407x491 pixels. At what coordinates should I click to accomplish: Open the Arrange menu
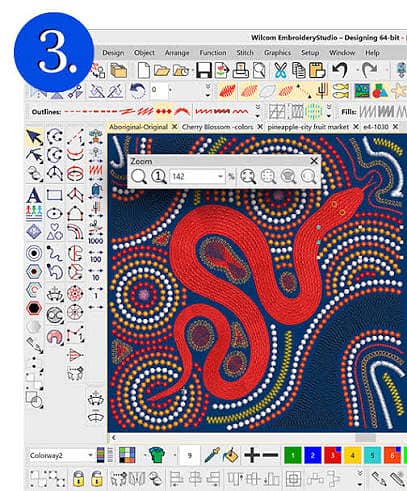click(177, 53)
